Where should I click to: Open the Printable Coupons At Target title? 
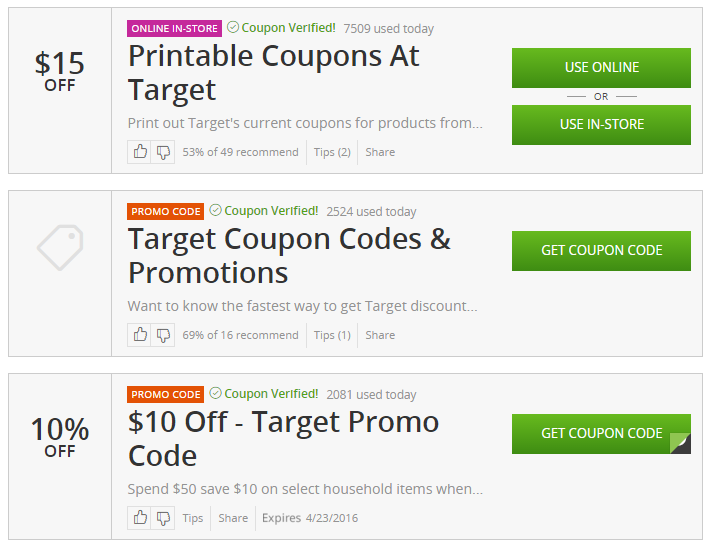point(273,72)
